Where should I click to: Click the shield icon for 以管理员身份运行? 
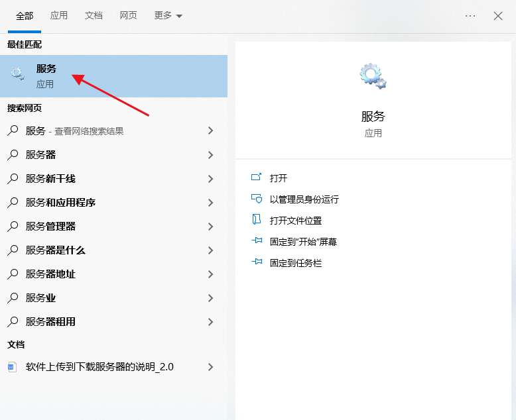[x=257, y=199]
